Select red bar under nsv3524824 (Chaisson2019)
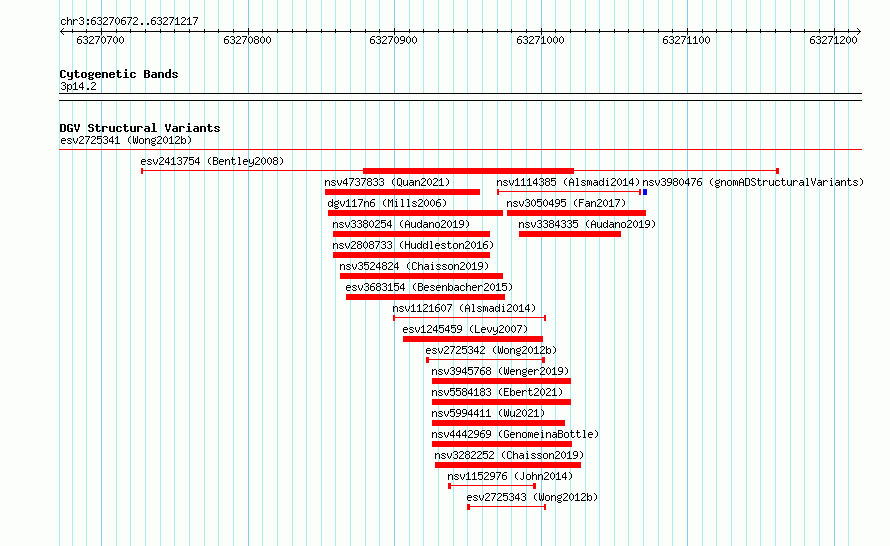The height and width of the screenshot is (546, 890). pos(421,276)
